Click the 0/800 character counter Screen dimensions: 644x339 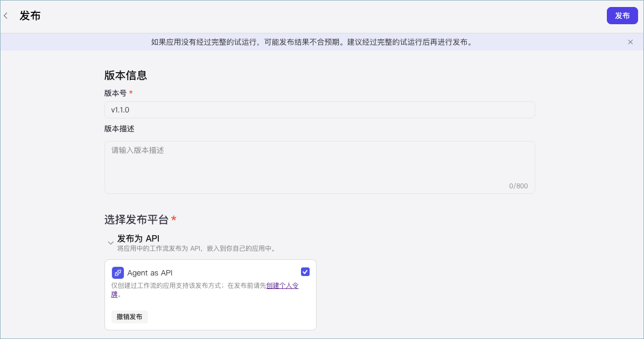(519, 186)
